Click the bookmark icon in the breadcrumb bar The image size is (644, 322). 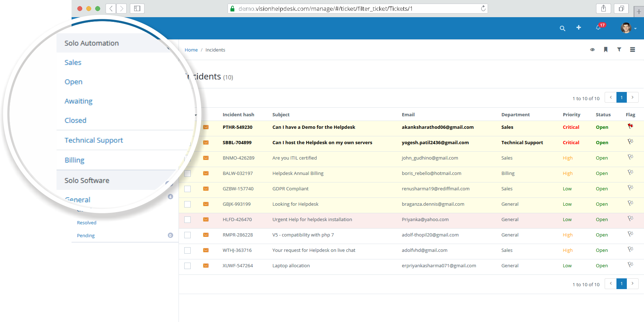click(x=606, y=50)
